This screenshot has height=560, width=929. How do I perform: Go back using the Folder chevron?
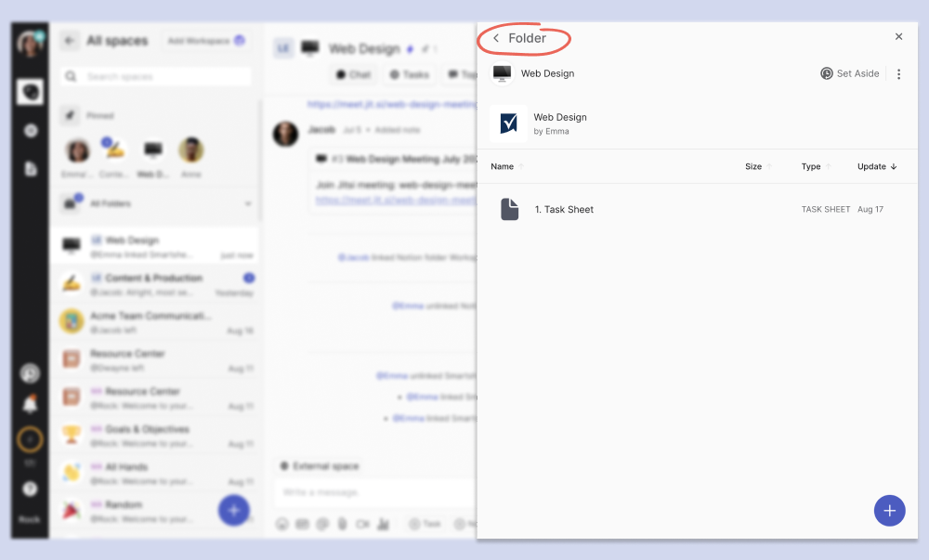(x=496, y=39)
